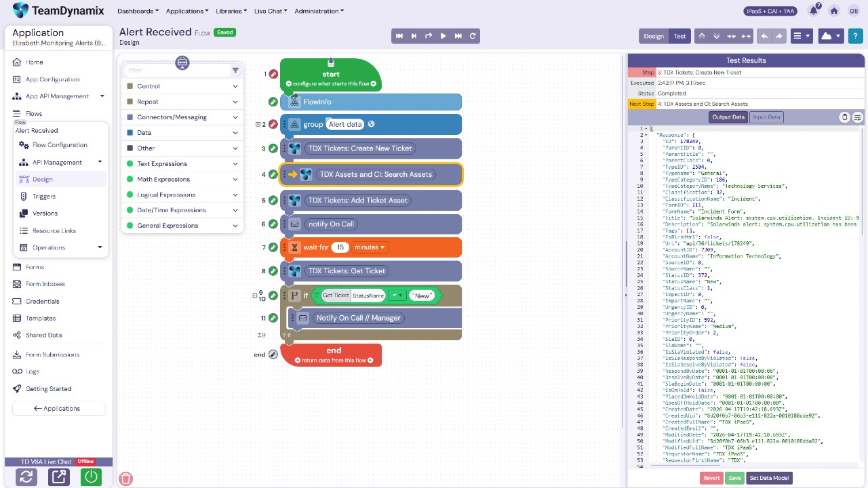Click branch icon on the if block
The image size is (868, 488).
pos(294,296)
